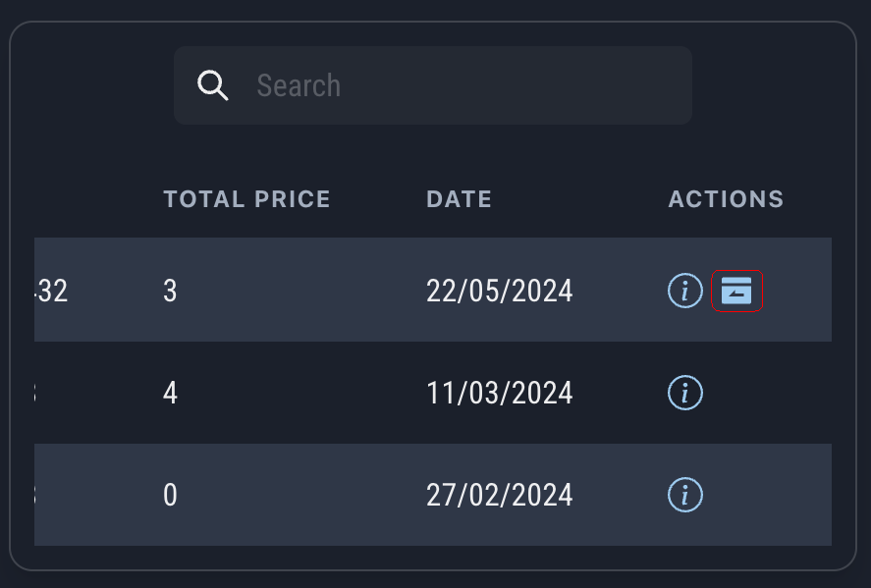Click total price value 0
The width and height of the screenshot is (871, 588).
point(170,495)
